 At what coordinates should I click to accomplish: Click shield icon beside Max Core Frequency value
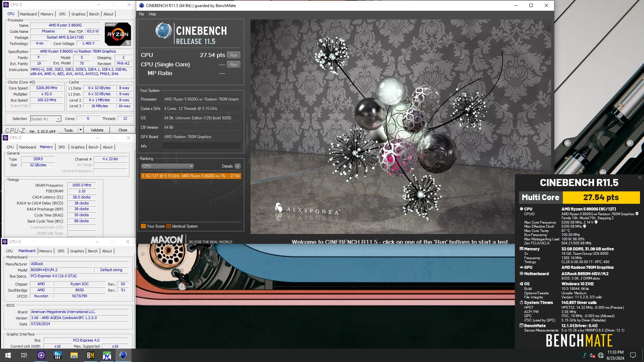tap(596, 222)
